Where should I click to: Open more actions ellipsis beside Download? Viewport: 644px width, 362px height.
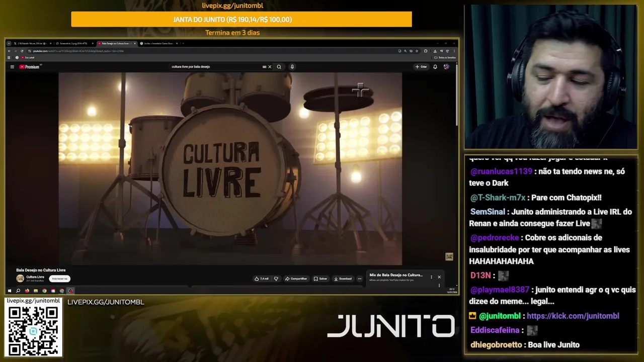(359, 279)
